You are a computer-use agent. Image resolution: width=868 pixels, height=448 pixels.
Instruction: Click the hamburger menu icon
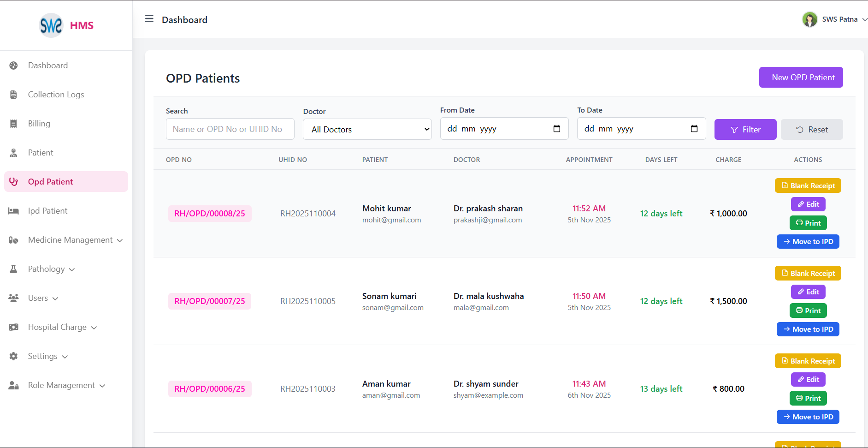pyautogui.click(x=149, y=19)
